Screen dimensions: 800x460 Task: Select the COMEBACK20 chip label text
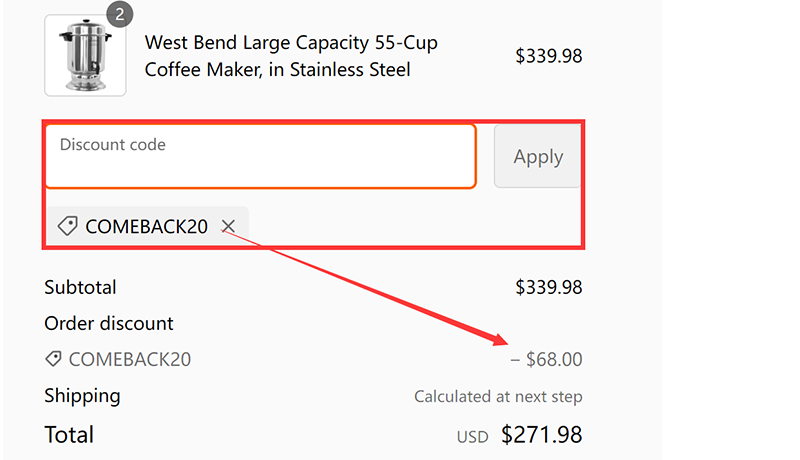(146, 227)
